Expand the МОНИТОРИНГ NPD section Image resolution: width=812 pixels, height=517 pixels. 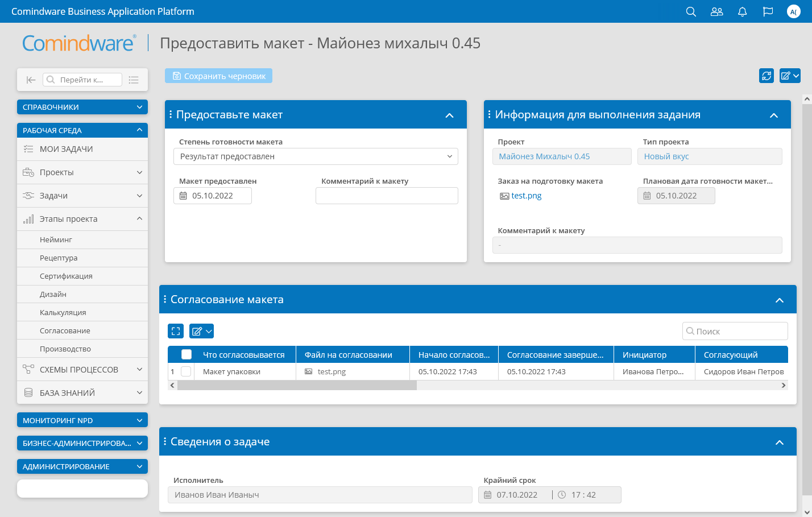[82, 420]
